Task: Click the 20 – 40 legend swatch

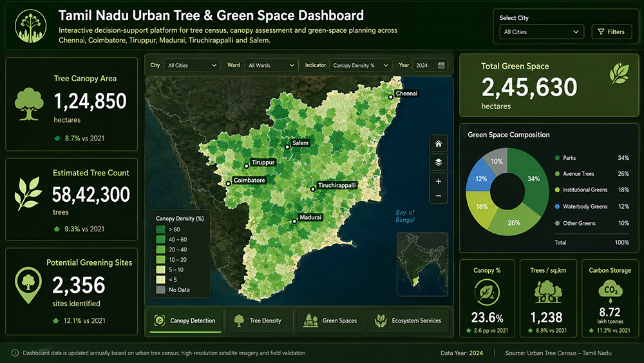Action: tap(160, 250)
